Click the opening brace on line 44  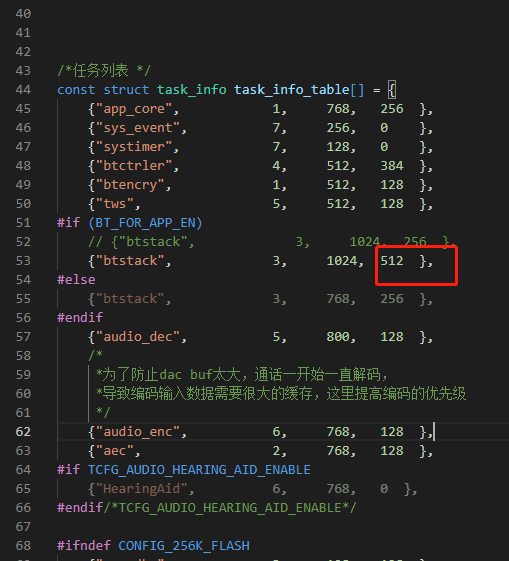coord(392,89)
